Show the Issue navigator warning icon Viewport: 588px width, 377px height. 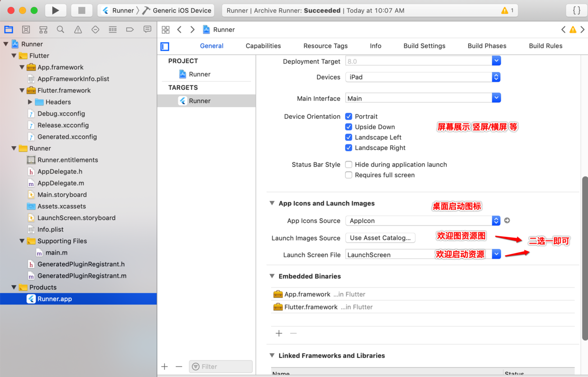coord(78,29)
